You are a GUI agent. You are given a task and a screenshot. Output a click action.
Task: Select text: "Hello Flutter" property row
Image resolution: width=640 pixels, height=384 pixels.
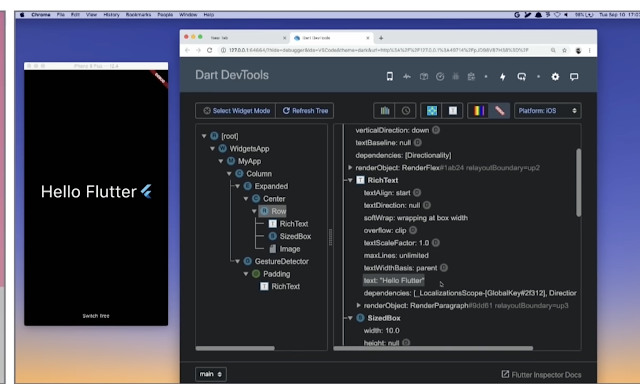(x=394, y=280)
